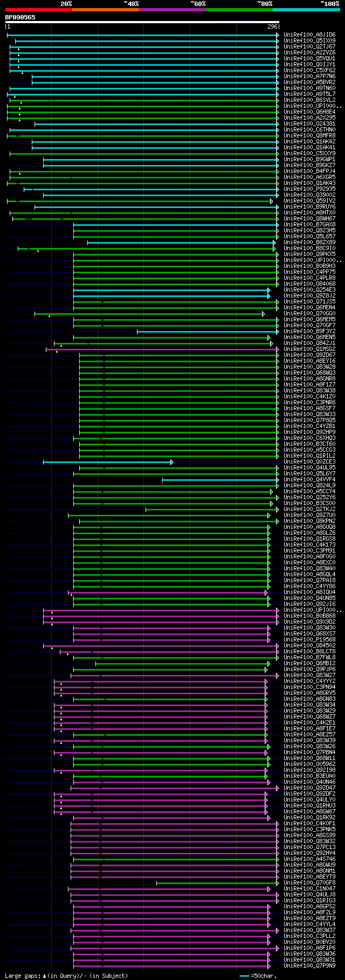The height and width of the screenshot is (980, 345).
Task: Select label UniRef100_Q6H8E4
Action: (309, 112)
